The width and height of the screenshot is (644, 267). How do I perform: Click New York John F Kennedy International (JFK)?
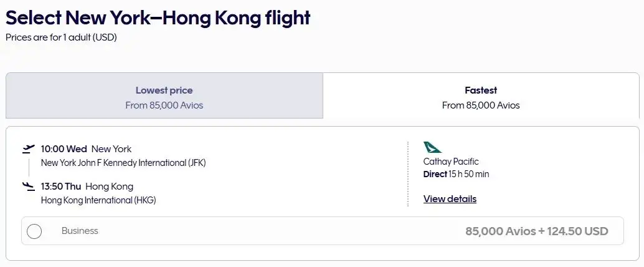coord(123,163)
